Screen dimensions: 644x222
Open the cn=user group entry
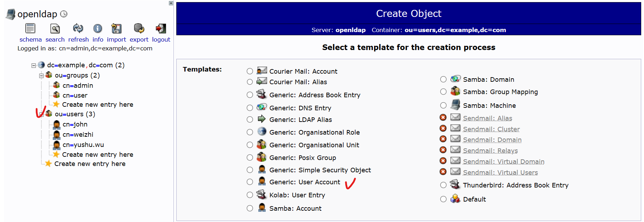coord(75,95)
